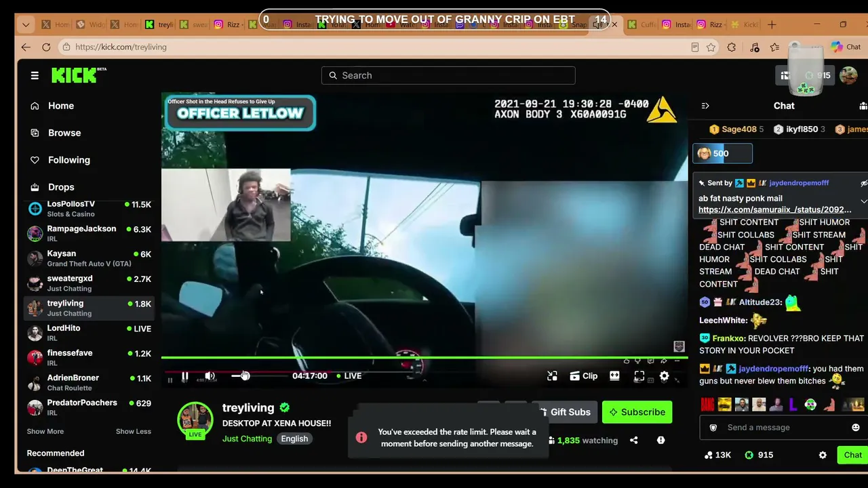Select sweatergxd channel in sidebar
This screenshot has width=868, height=488.
[90, 283]
